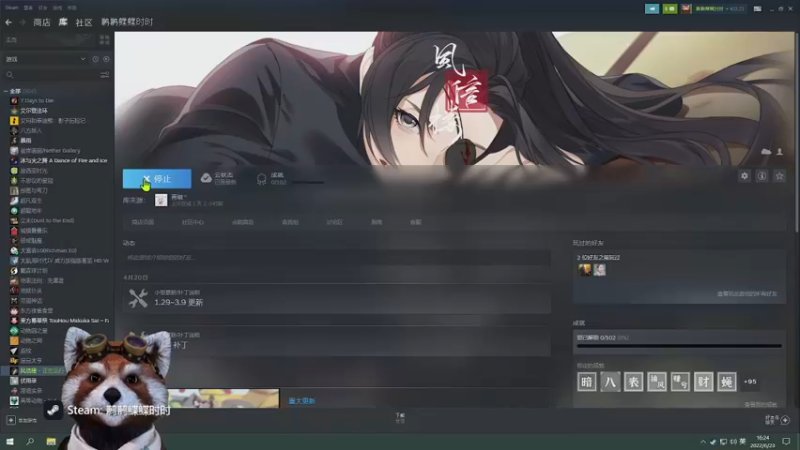Open the 商店 store tab

pyautogui.click(x=42, y=22)
